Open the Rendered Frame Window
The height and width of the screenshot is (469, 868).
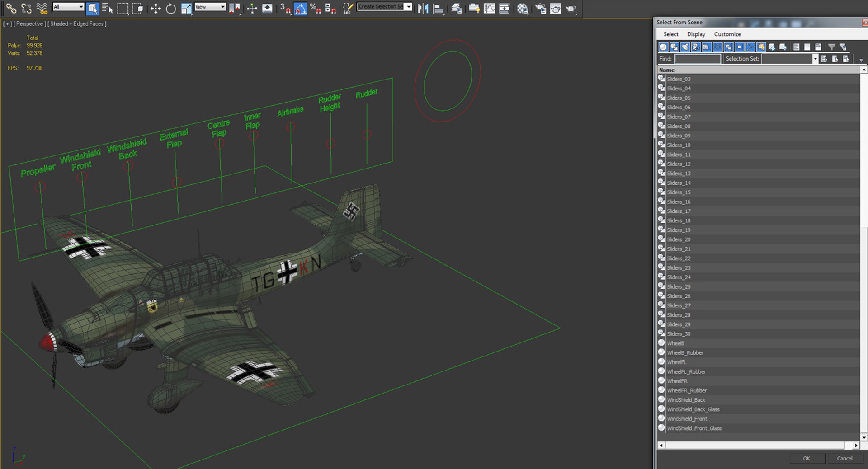pos(556,8)
